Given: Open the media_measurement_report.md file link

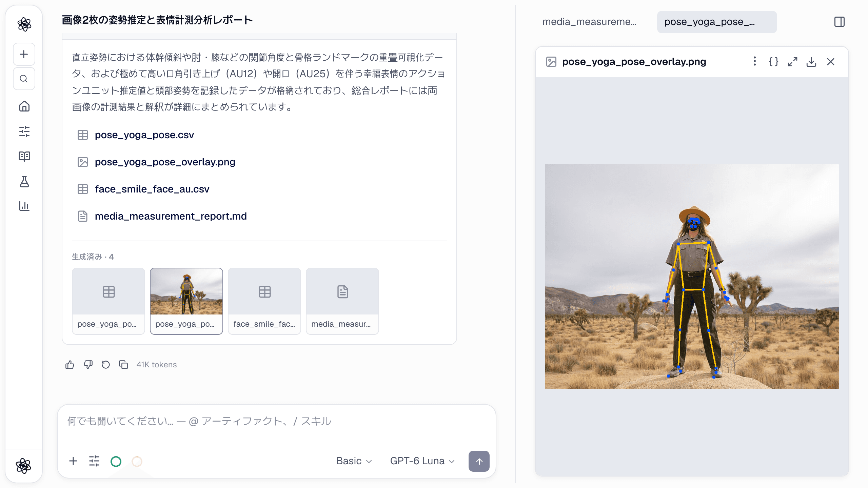Looking at the screenshot, I should click(x=171, y=216).
